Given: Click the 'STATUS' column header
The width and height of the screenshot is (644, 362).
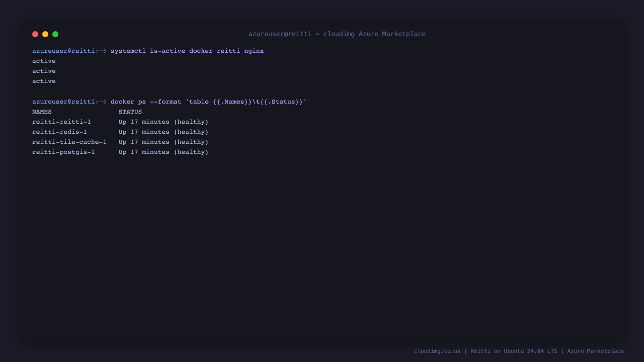Looking at the screenshot, I should tap(130, 112).
